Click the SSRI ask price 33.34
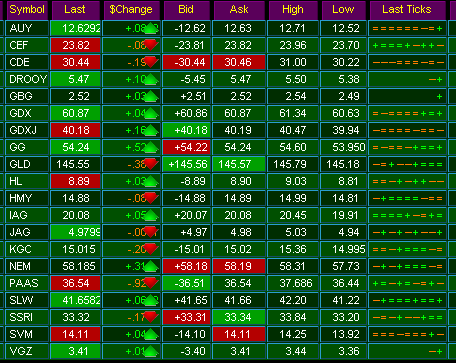The width and height of the screenshot is (456, 363). tap(239, 317)
